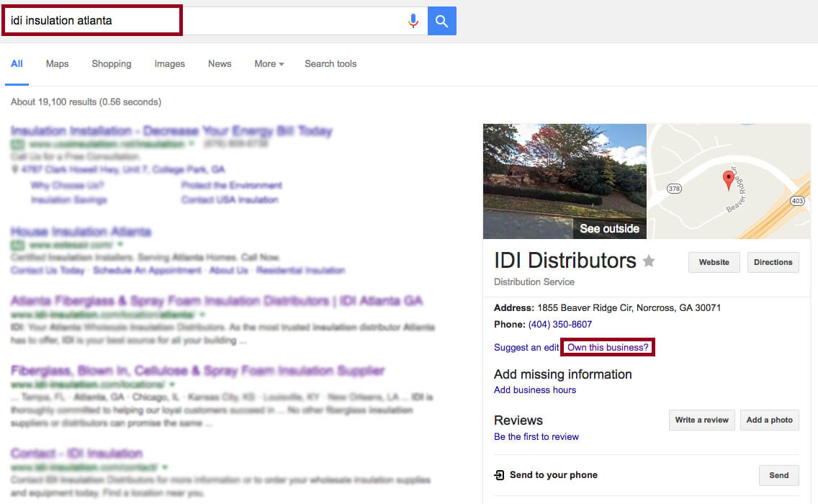
Task: Open the House Insulation Atlanta ad result
Action: pos(81,231)
